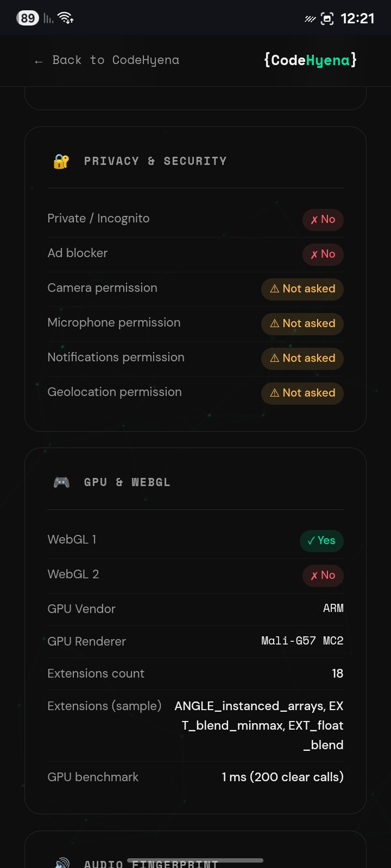Expand the Microphone permission Not asked entry
The height and width of the screenshot is (868, 391).
point(302,323)
